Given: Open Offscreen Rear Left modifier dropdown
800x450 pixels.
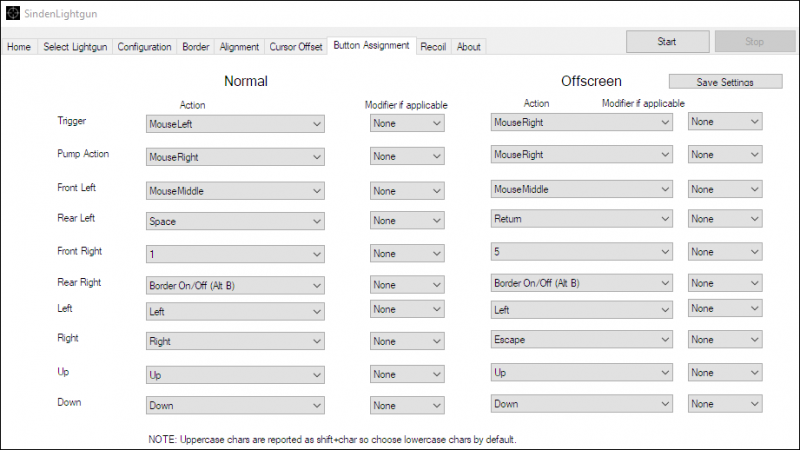Looking at the screenshot, I should pyautogui.click(x=725, y=219).
